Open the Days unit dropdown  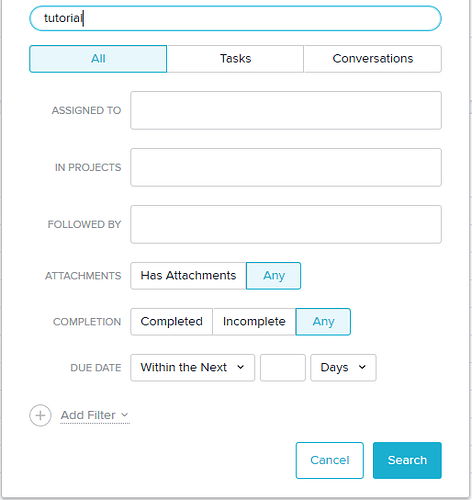point(343,368)
